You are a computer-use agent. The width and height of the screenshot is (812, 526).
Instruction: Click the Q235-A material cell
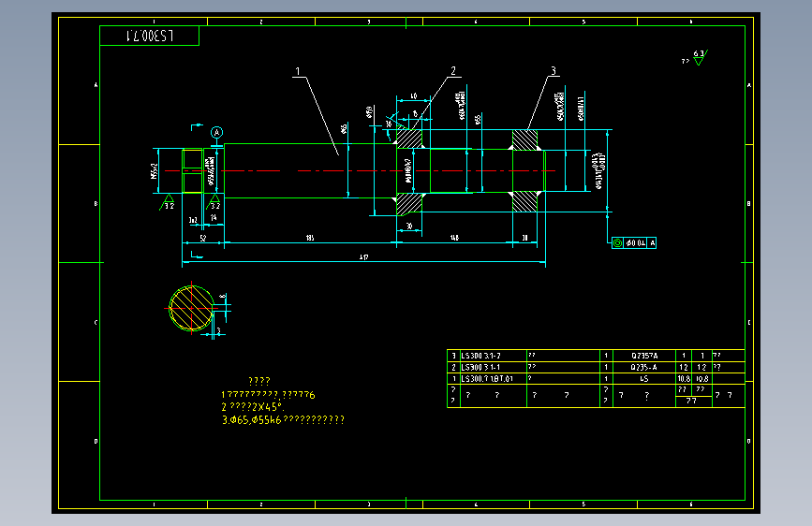tap(644, 367)
